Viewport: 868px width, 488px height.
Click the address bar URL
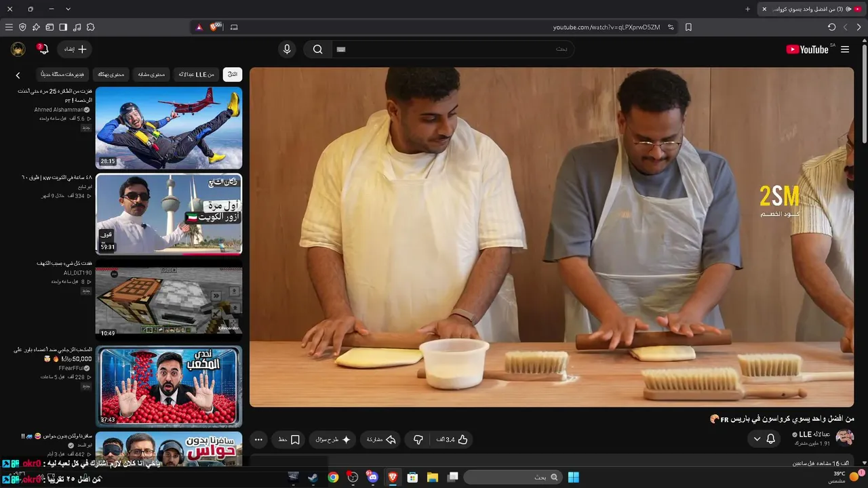click(x=606, y=27)
